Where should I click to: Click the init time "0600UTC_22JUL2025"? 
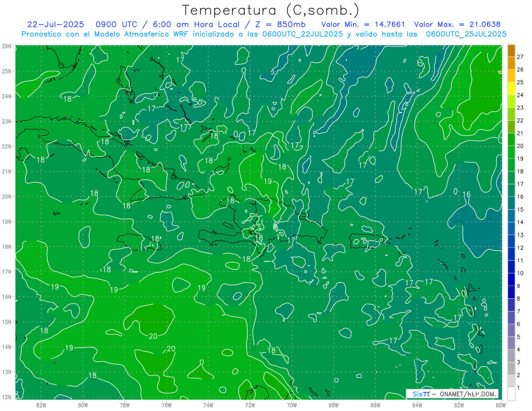(303, 34)
